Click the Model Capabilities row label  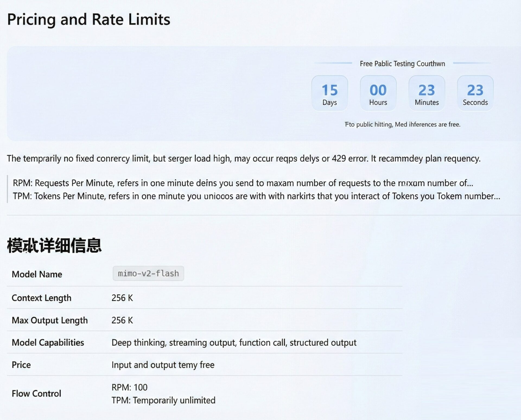pyautogui.click(x=48, y=342)
